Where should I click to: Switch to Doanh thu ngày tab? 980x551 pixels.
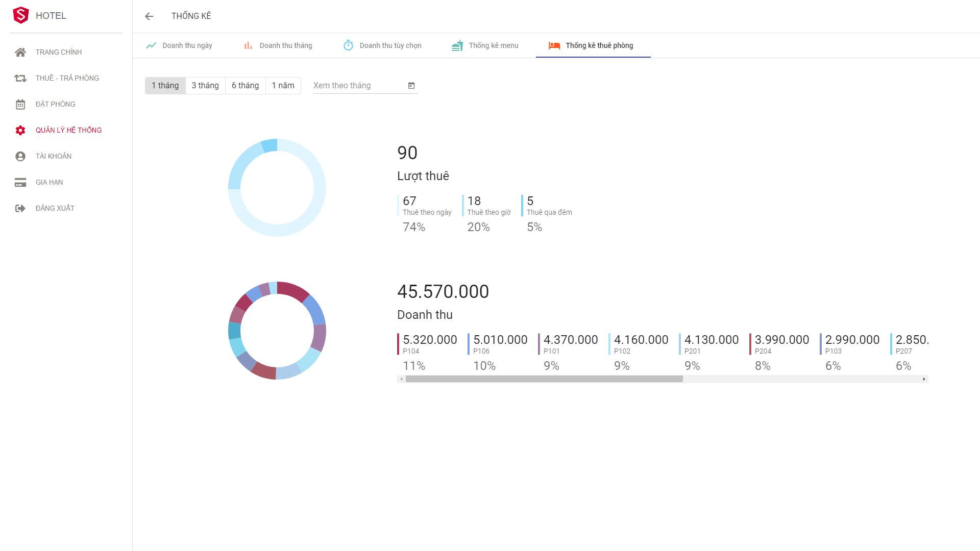[x=180, y=45]
